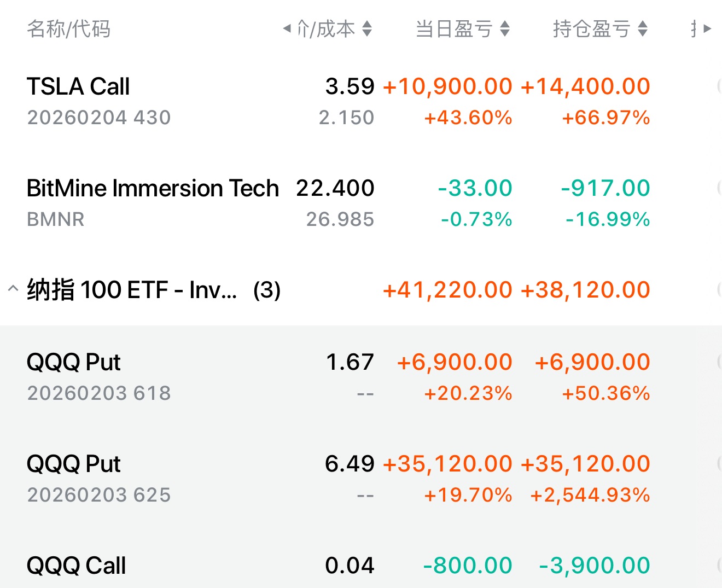Click the 当日盈亏 sort arrows icon
Screen dimensions: 722x588
[505, 29]
